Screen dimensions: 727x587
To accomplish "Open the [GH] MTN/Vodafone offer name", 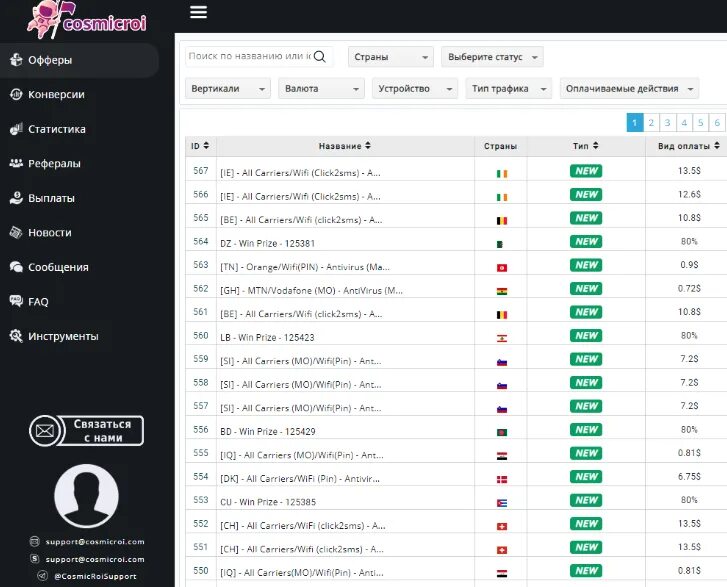I will pos(312,291).
